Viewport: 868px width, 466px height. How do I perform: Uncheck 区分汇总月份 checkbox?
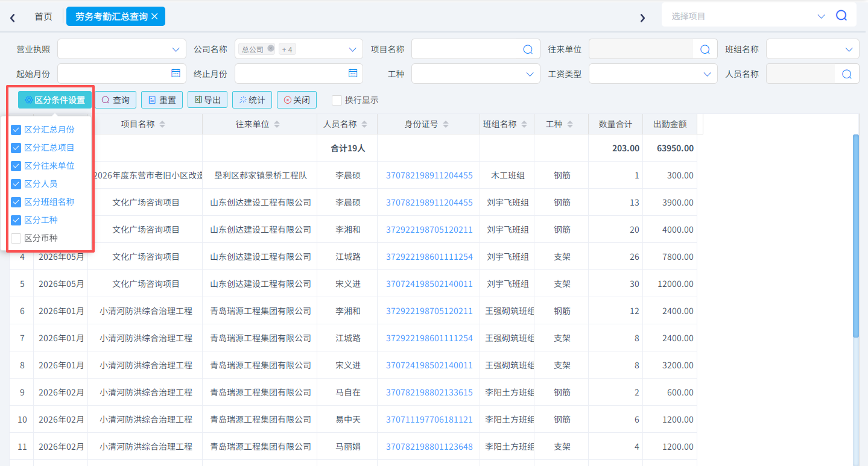click(x=16, y=130)
